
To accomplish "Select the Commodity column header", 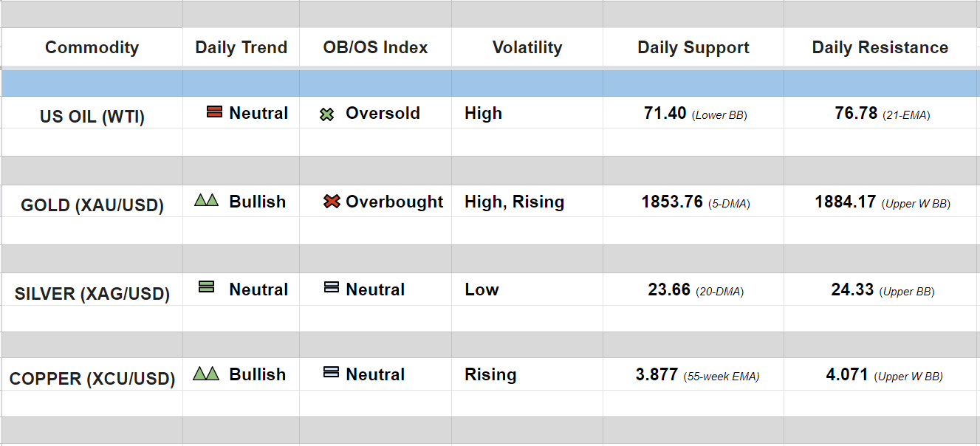I will [92, 47].
